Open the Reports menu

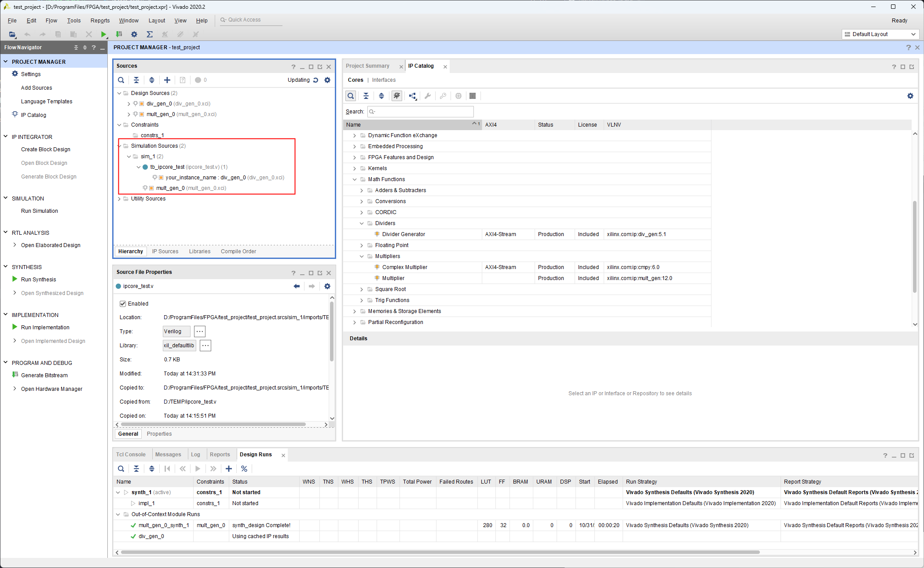[x=100, y=21]
